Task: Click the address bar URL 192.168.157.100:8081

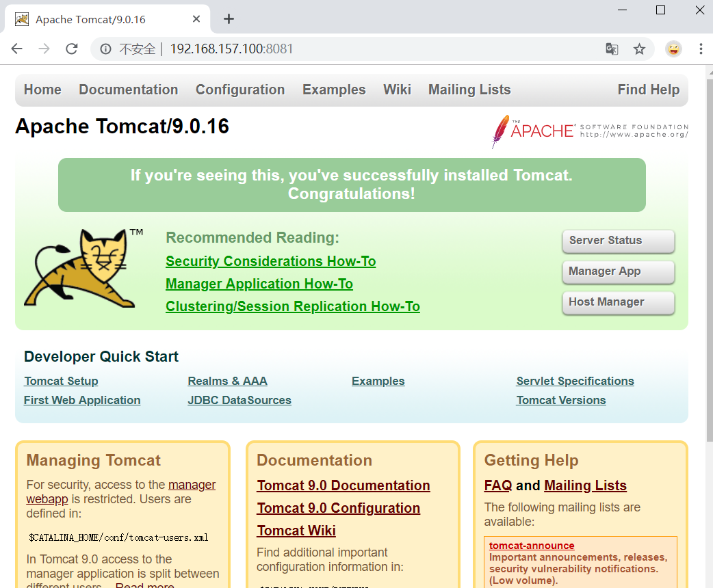Action: [x=231, y=49]
